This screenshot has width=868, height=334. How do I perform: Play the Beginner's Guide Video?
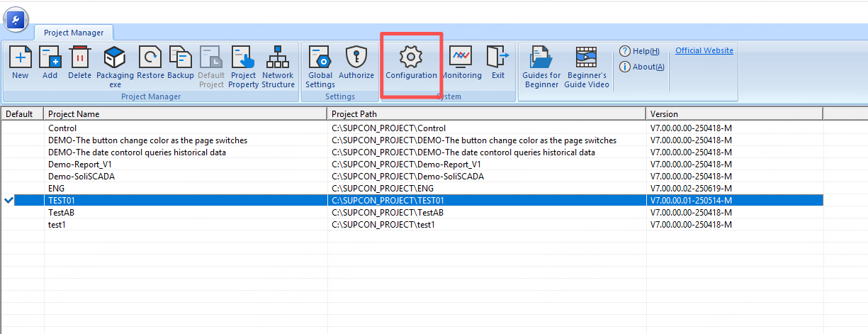click(586, 58)
